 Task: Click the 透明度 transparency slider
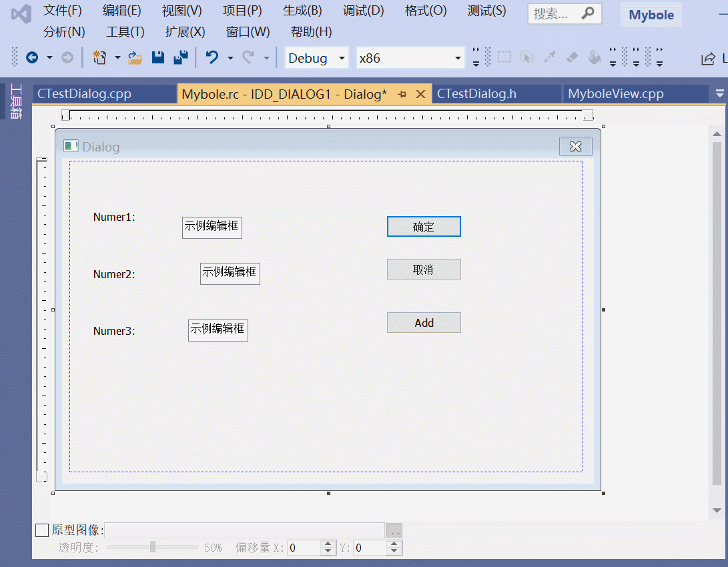153,546
